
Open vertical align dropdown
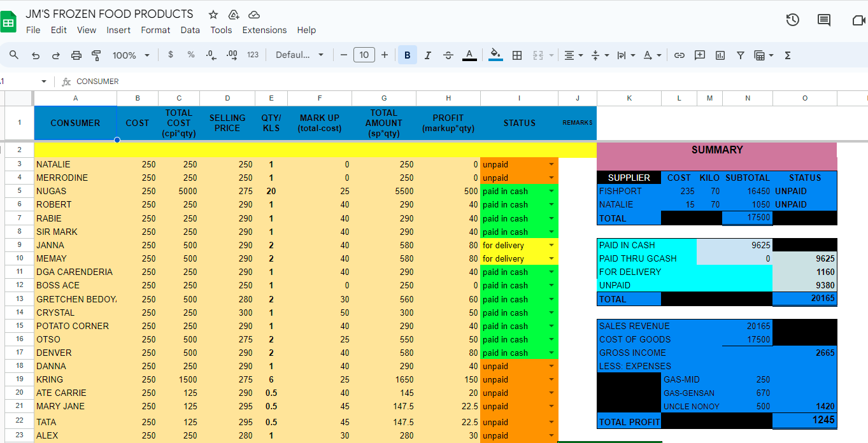pos(600,55)
